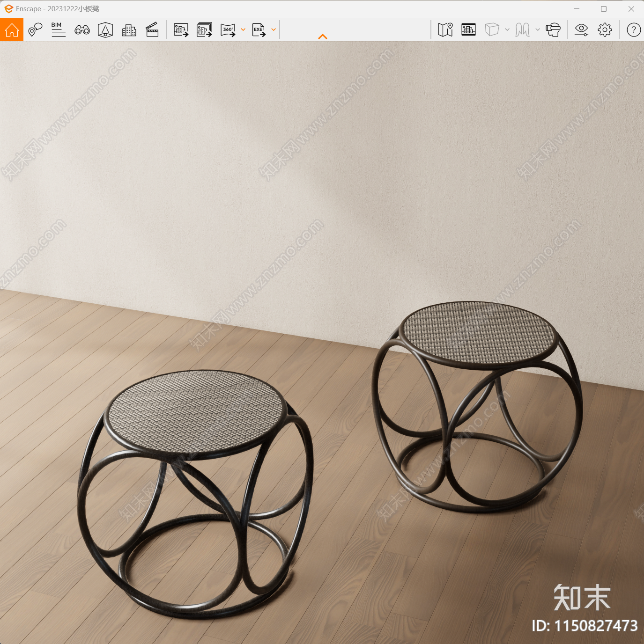Open Visual Settings eye icon

coord(581,30)
